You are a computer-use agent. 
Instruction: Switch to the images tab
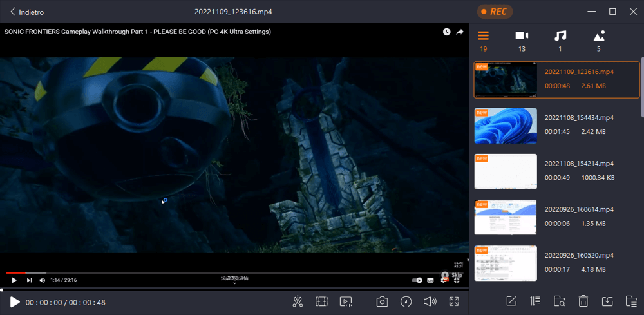[x=599, y=41]
